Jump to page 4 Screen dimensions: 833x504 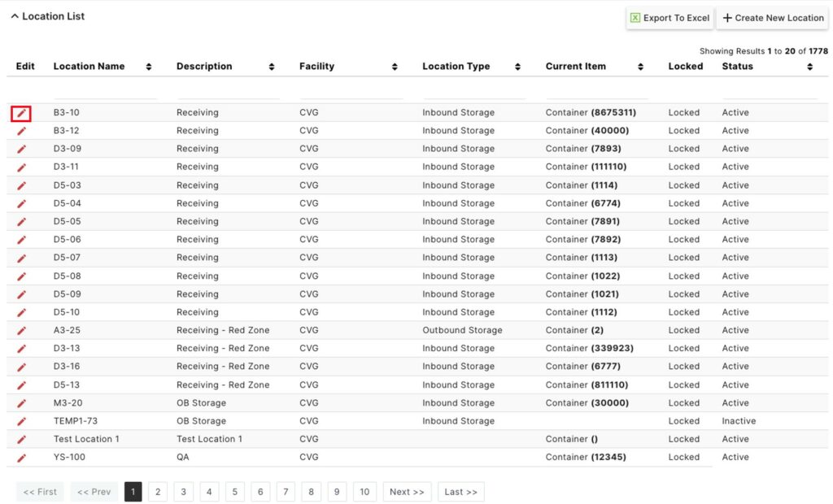[209, 492]
